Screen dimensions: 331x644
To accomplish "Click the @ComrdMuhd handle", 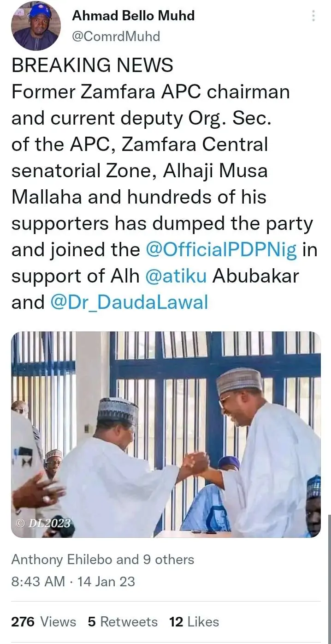I will [116, 36].
